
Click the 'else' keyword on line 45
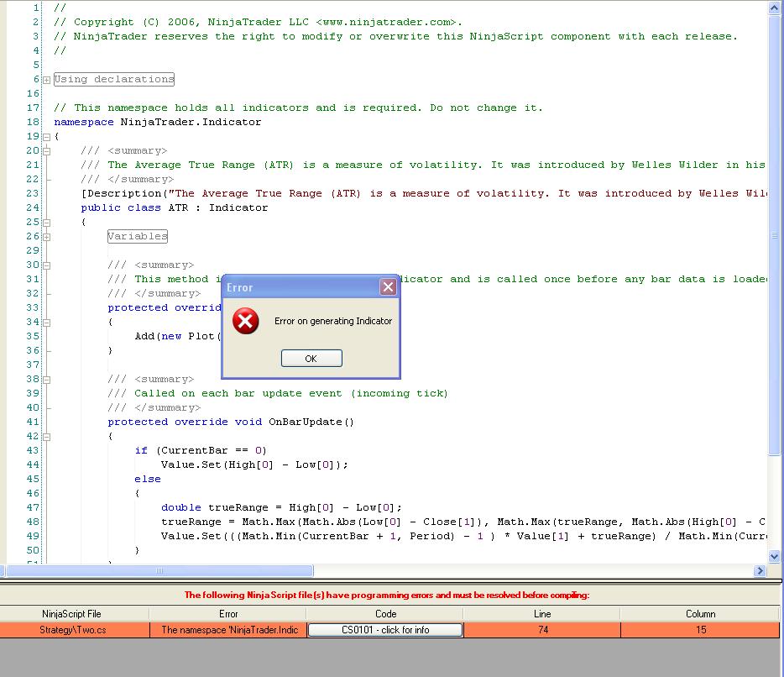coord(148,479)
